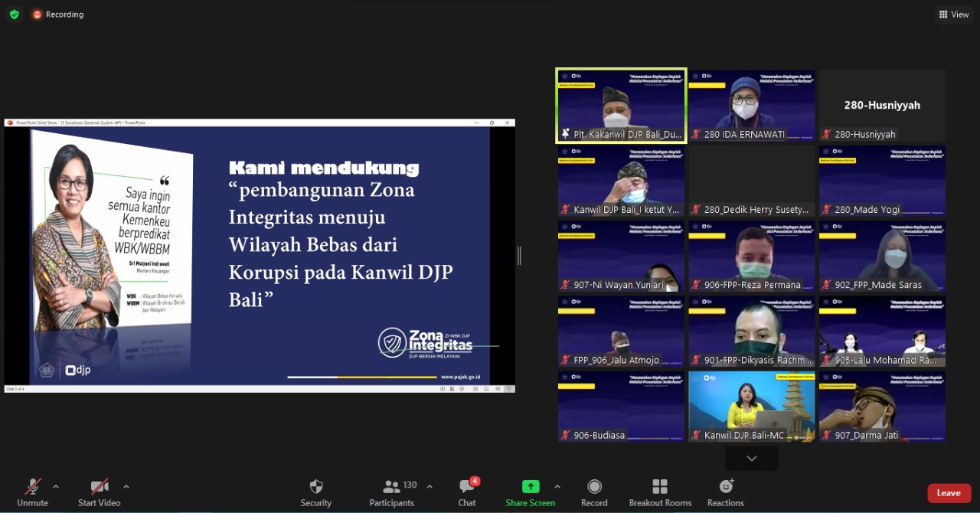The width and height of the screenshot is (980, 513).
Task: Expand Share Screen options arrow
Action: pos(557,486)
